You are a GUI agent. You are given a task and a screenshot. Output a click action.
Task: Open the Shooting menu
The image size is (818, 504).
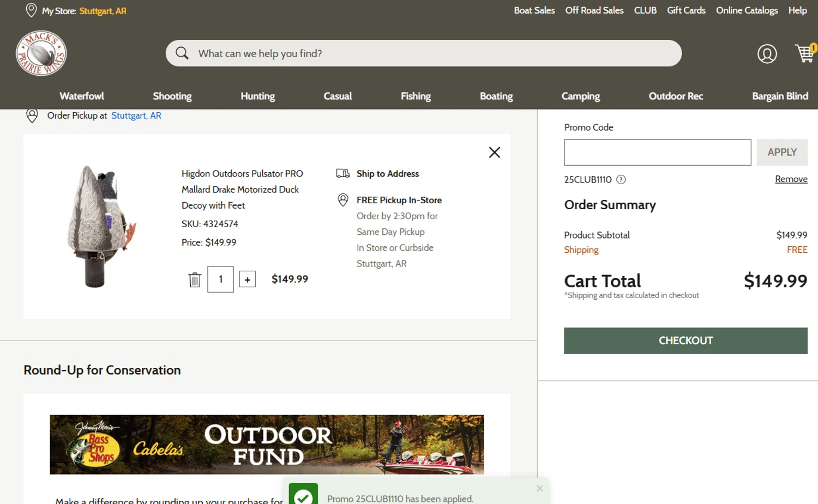pyautogui.click(x=172, y=96)
